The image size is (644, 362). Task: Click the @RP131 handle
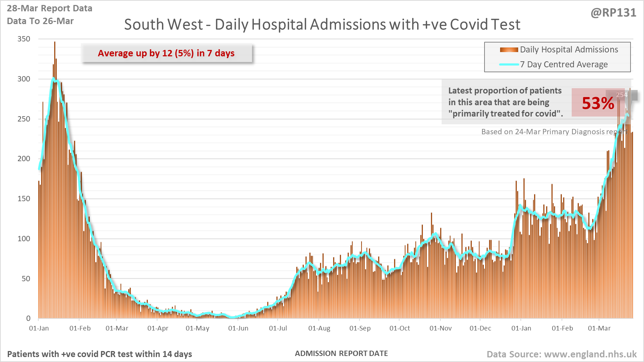[x=613, y=13]
